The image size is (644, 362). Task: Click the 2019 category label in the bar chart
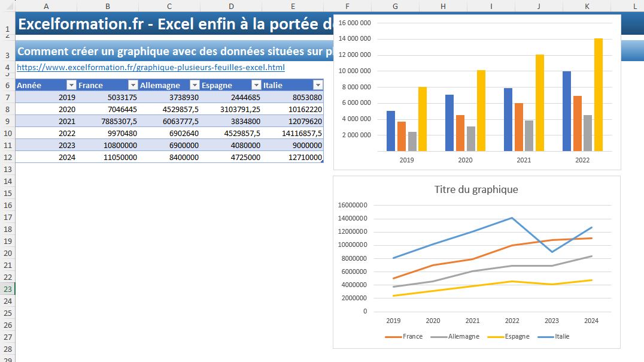[406, 160]
